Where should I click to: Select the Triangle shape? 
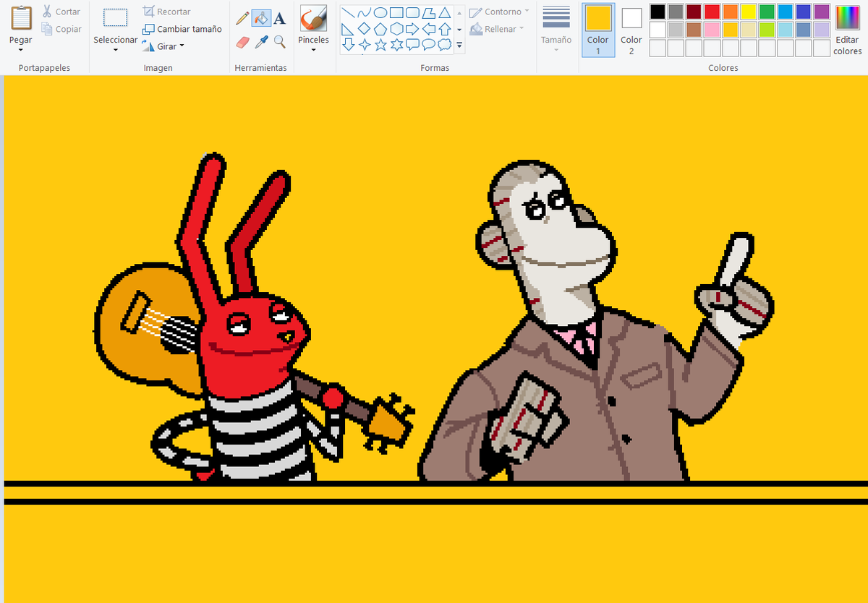(x=445, y=13)
